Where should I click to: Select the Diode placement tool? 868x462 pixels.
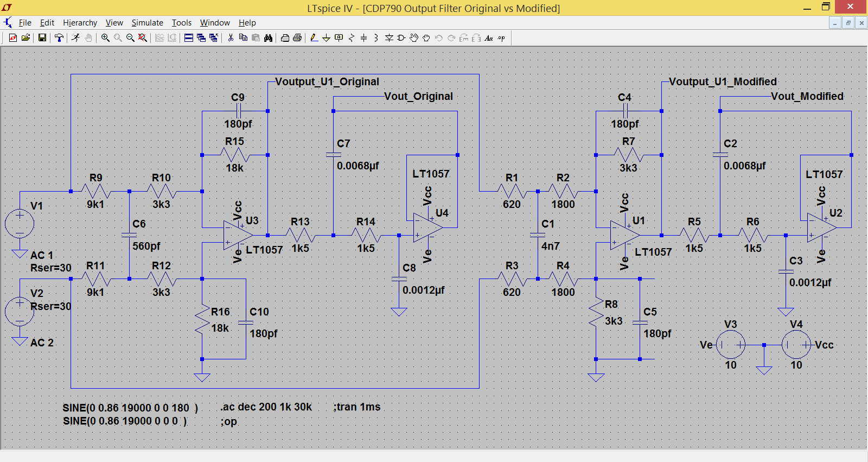(389, 38)
